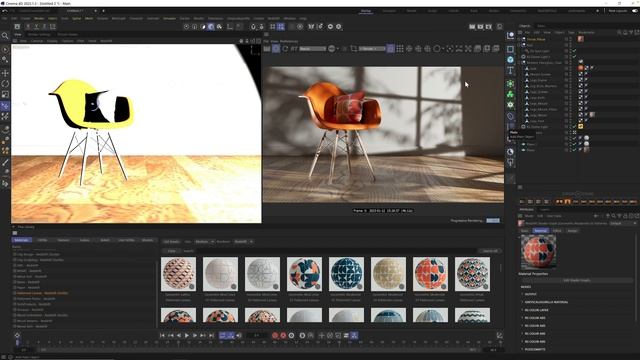Screen dimensions: 640x360
Task: Click the crop region icon in RenderView toolbar
Action: tap(354, 49)
